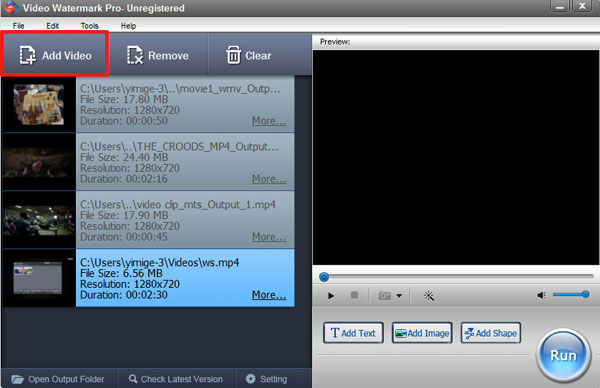
Task: Stop the preview playback
Action: point(354,295)
